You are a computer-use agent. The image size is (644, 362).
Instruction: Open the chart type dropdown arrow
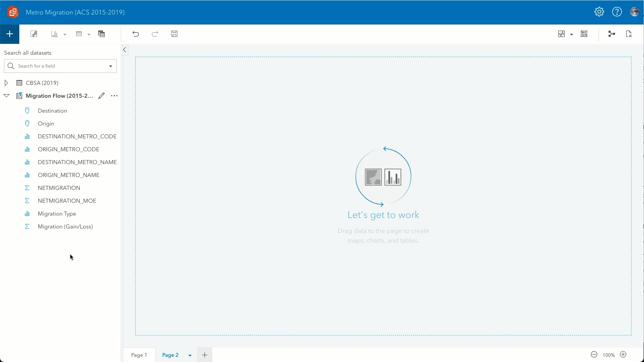point(64,34)
